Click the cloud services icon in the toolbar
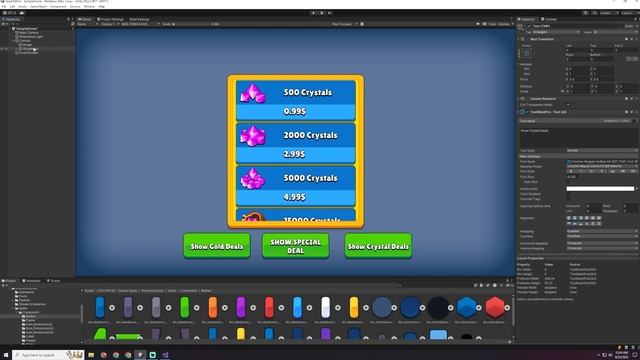The height and width of the screenshot is (360, 640). point(22,13)
